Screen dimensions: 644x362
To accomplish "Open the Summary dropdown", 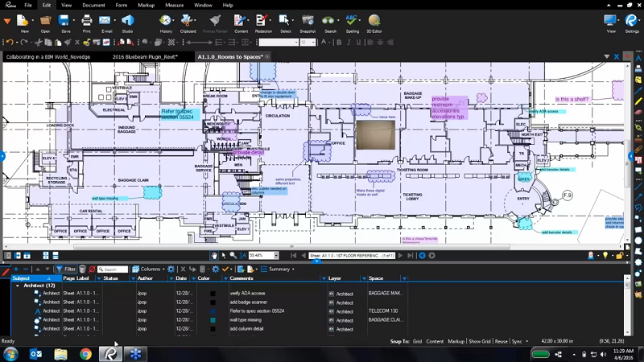I will coord(281,269).
